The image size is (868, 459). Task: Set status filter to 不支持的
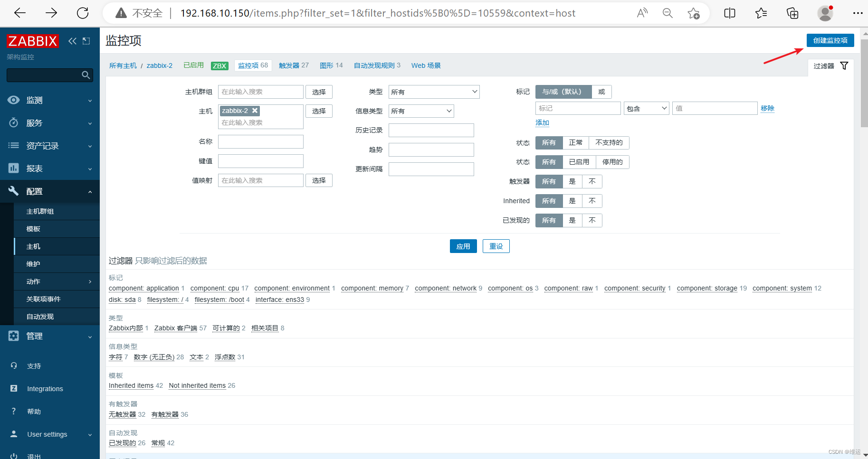pyautogui.click(x=609, y=142)
